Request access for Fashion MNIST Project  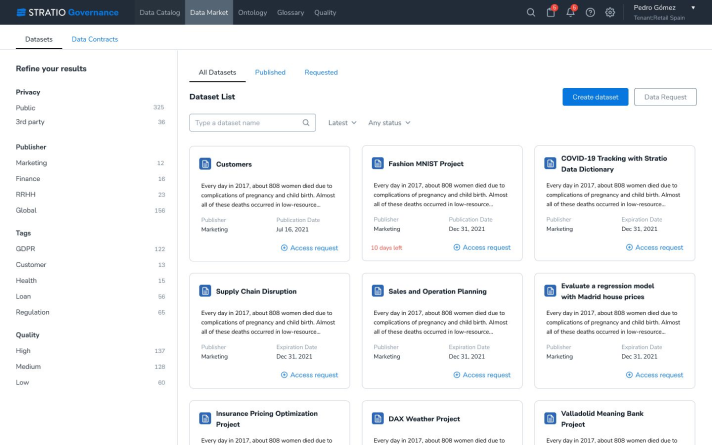[481, 247]
